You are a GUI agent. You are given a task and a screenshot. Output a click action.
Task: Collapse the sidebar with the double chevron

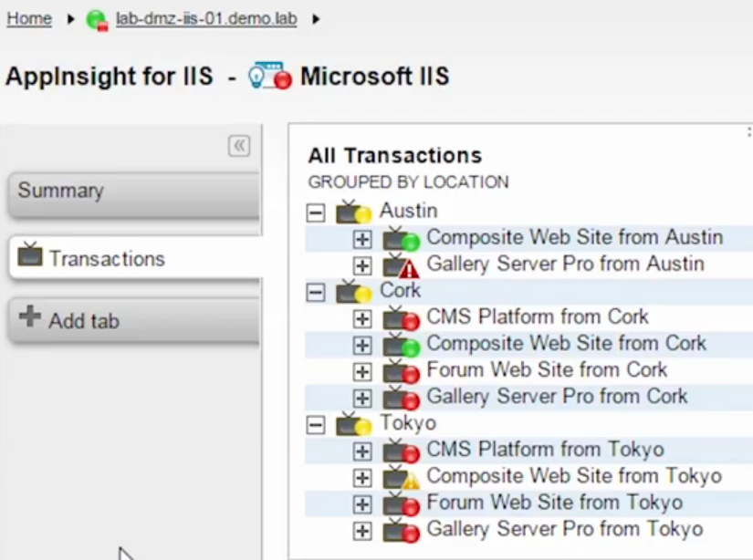point(239,146)
